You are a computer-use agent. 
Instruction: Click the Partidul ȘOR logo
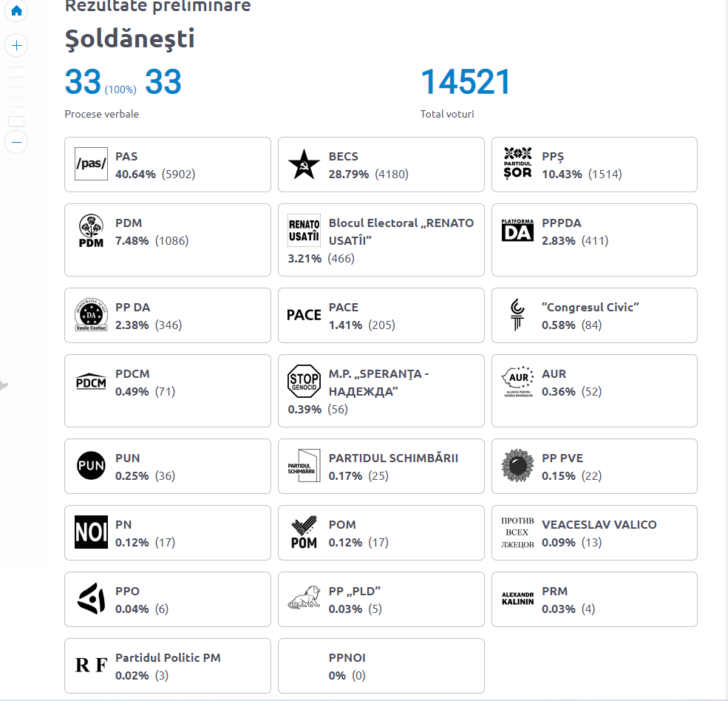[517, 163]
